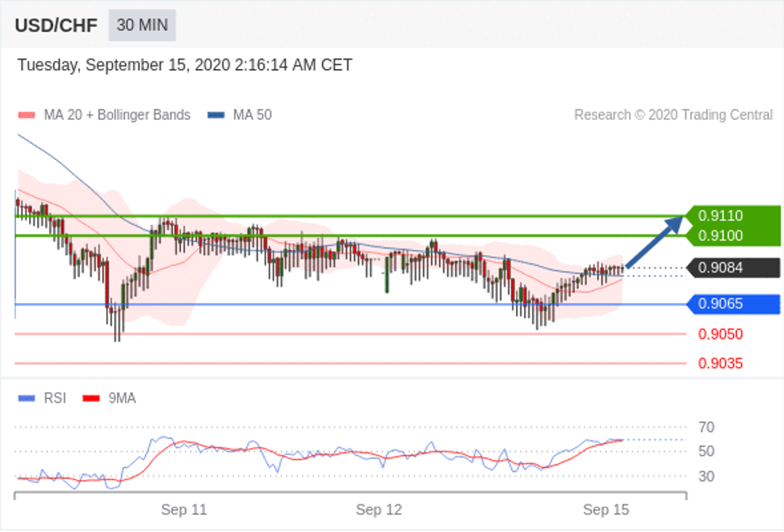The image size is (784, 532).
Task: Click the Research Trading Central copyright link
Action: pyautogui.click(x=673, y=115)
